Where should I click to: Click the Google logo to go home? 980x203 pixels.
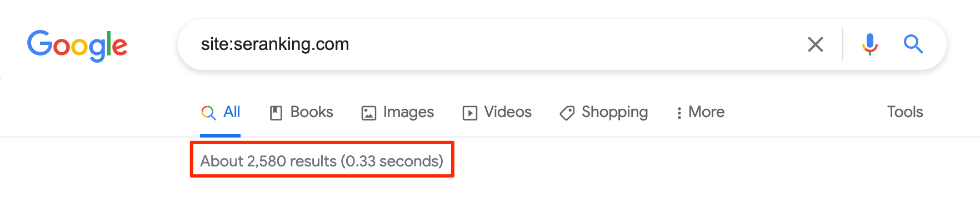77,45
